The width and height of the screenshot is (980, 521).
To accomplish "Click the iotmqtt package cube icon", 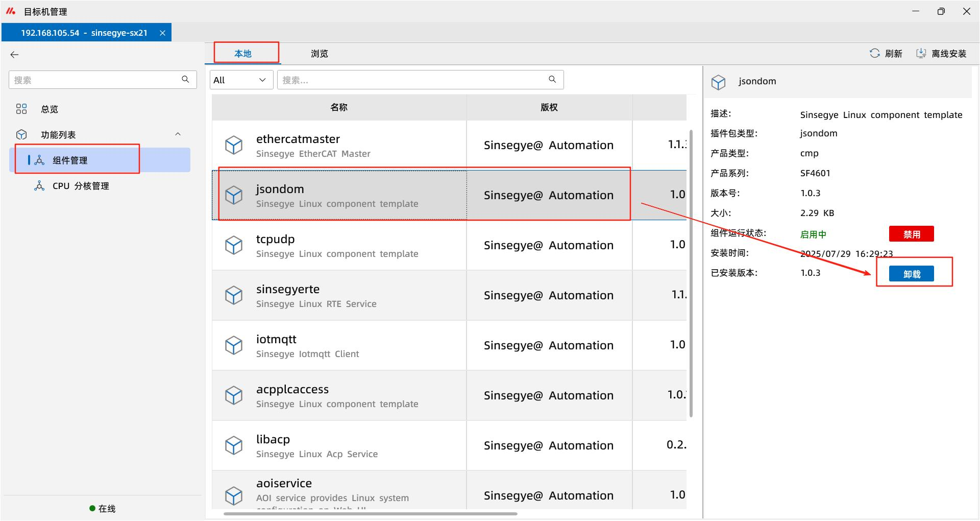I will click(x=234, y=346).
